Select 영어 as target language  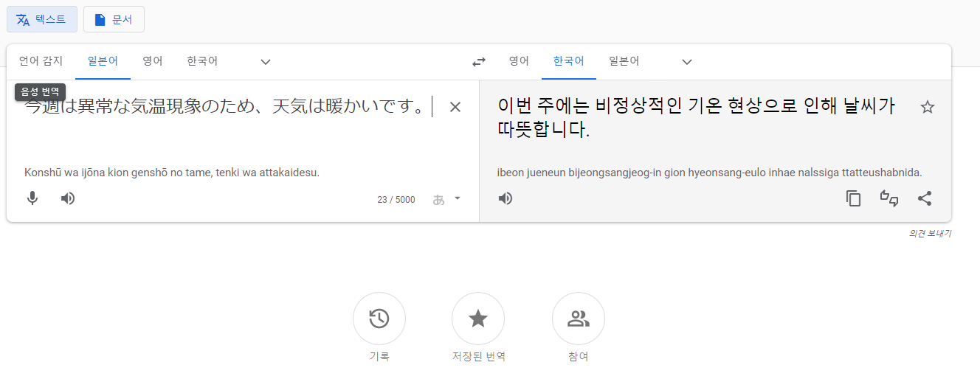(x=519, y=61)
